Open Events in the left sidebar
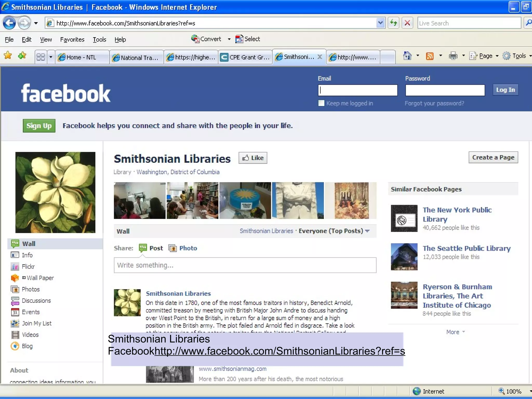532x399 pixels. click(31, 312)
